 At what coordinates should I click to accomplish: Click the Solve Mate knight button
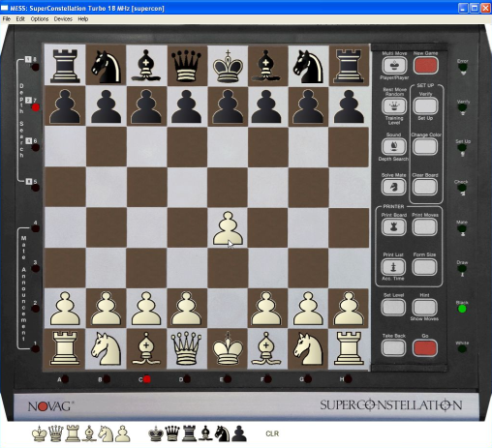pos(393,187)
